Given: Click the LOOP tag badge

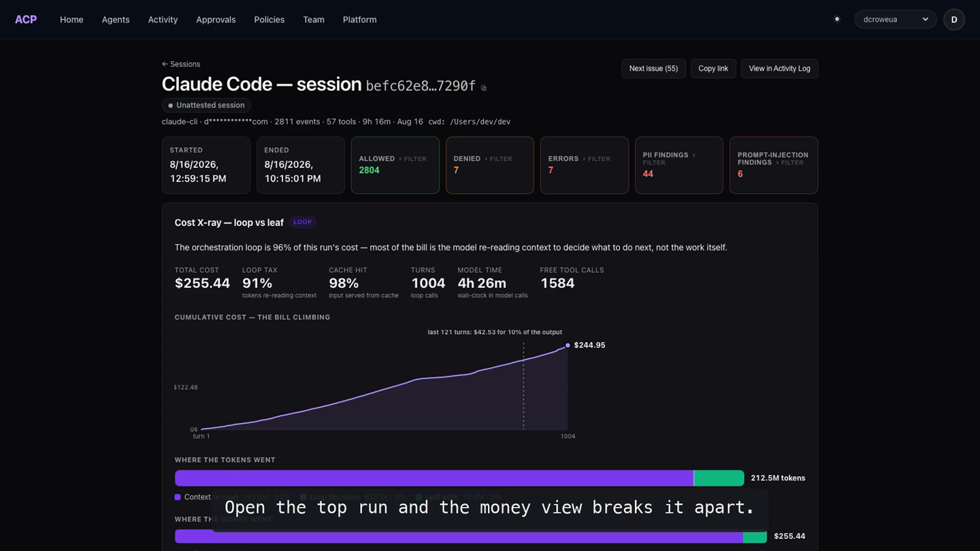Looking at the screenshot, I should pos(303,222).
